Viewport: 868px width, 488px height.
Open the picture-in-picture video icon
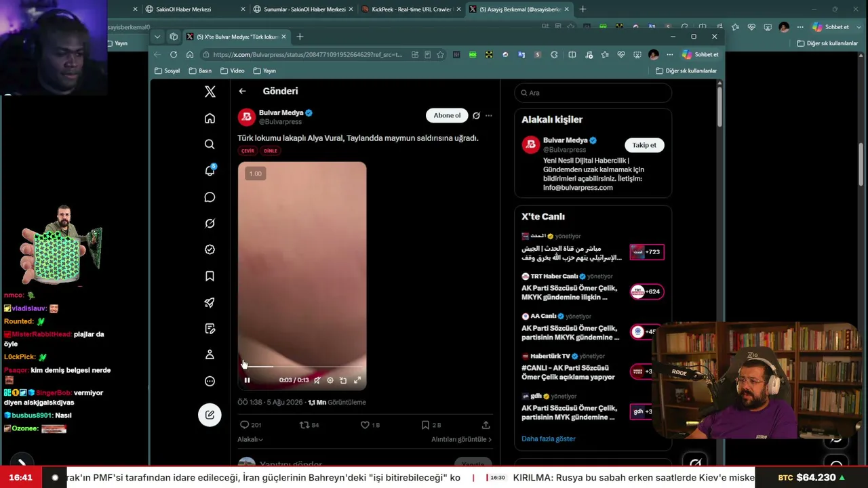click(x=343, y=380)
